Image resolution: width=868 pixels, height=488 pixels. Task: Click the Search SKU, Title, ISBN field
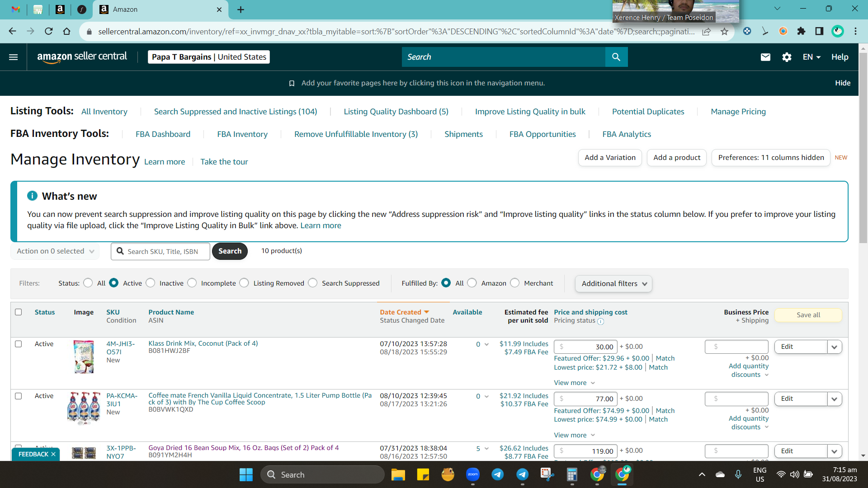coord(160,251)
